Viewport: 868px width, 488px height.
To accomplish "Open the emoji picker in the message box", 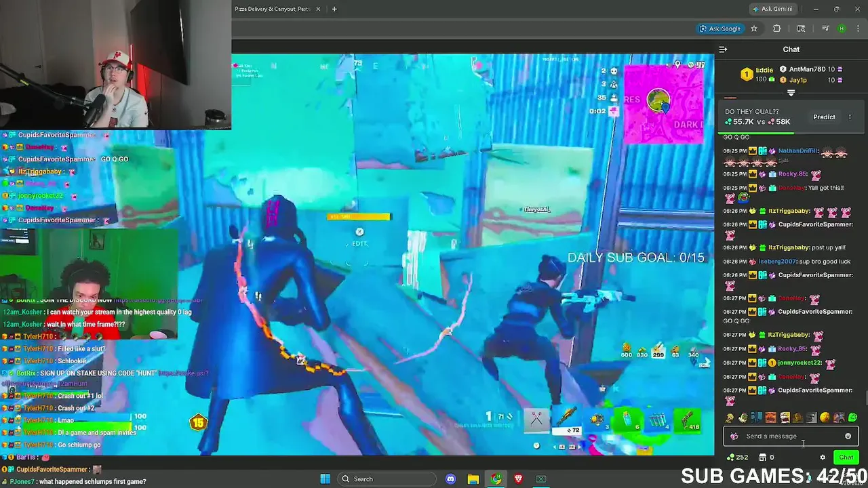I will click(848, 436).
